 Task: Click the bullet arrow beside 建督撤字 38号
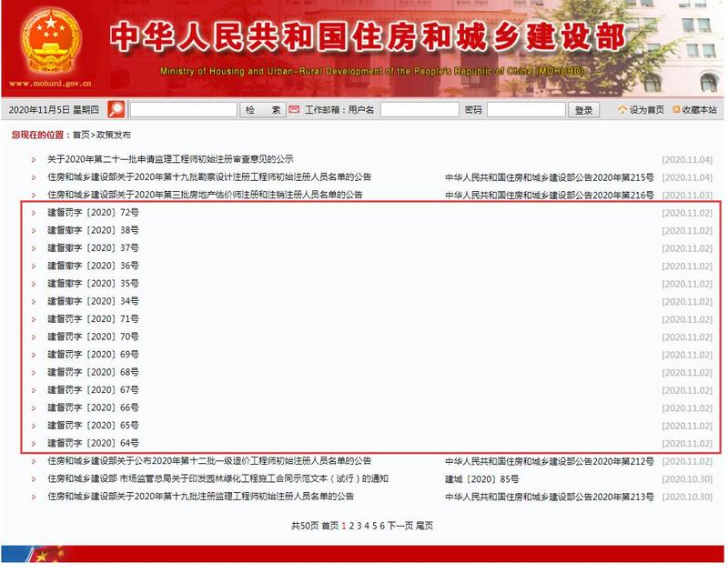[34, 231]
